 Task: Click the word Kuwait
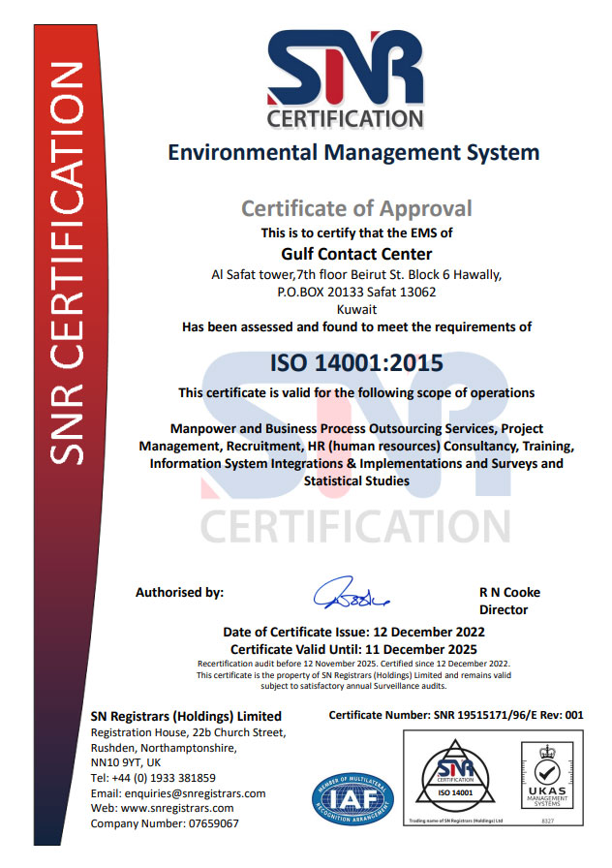(x=356, y=309)
